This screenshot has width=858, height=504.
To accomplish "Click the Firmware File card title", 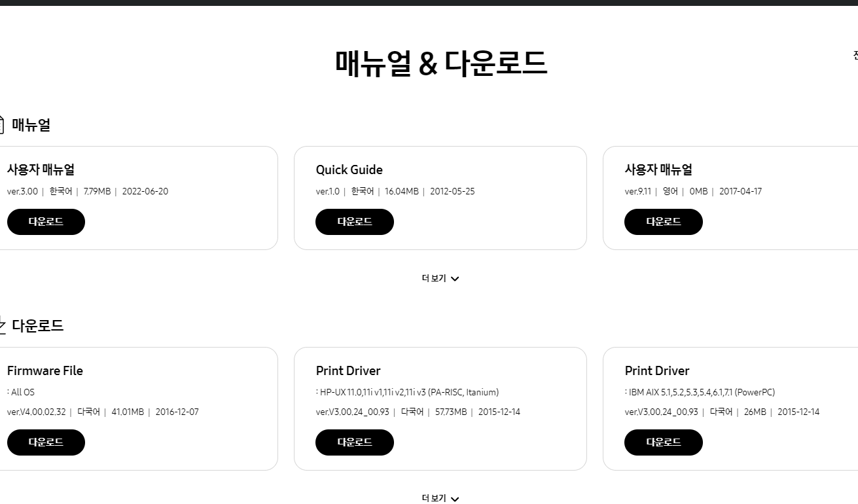I will (x=45, y=370).
